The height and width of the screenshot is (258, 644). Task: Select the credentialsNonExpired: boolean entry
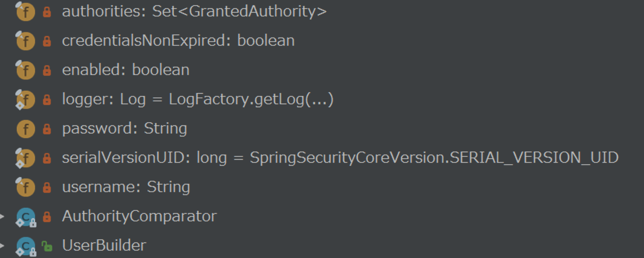pyautogui.click(x=178, y=41)
